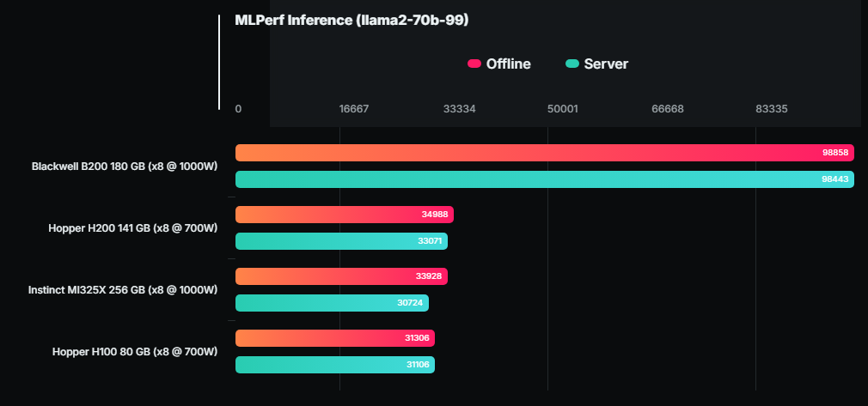
Task: Select the Hopper H200 Server bar 33071
Action: point(341,241)
